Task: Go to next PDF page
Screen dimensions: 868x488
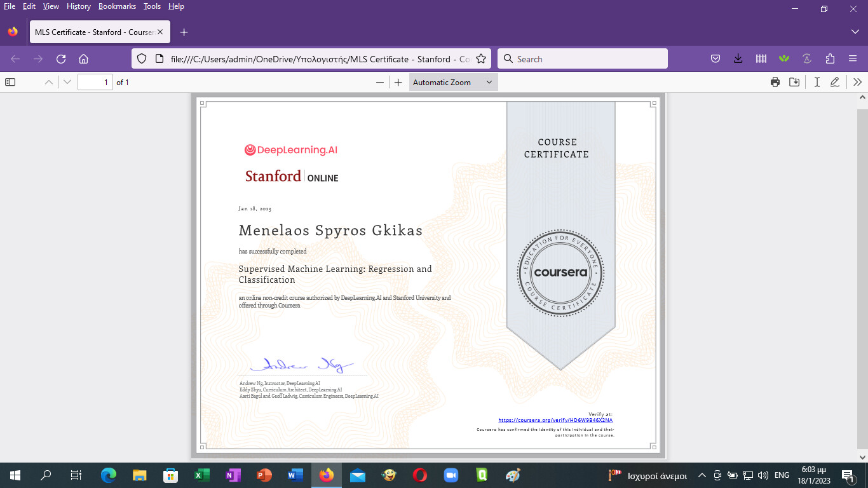Action: (x=67, y=82)
